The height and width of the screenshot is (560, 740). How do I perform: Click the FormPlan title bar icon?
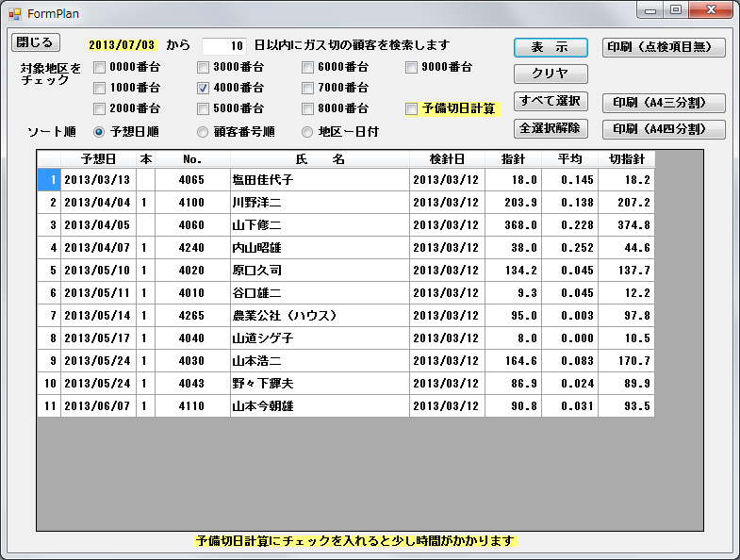(x=14, y=14)
